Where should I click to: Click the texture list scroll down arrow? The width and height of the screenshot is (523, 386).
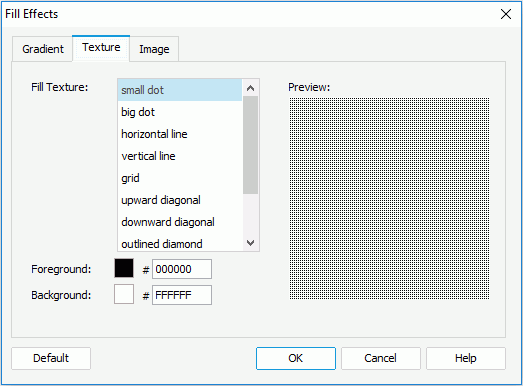(250, 243)
